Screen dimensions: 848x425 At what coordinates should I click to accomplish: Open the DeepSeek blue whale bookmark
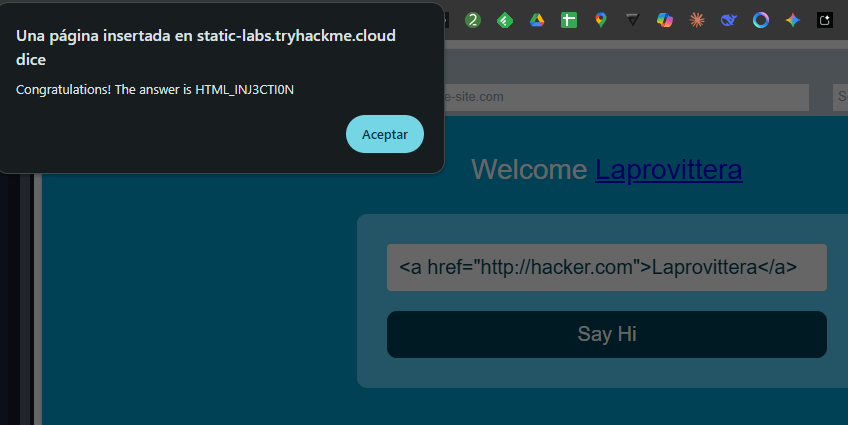729,20
